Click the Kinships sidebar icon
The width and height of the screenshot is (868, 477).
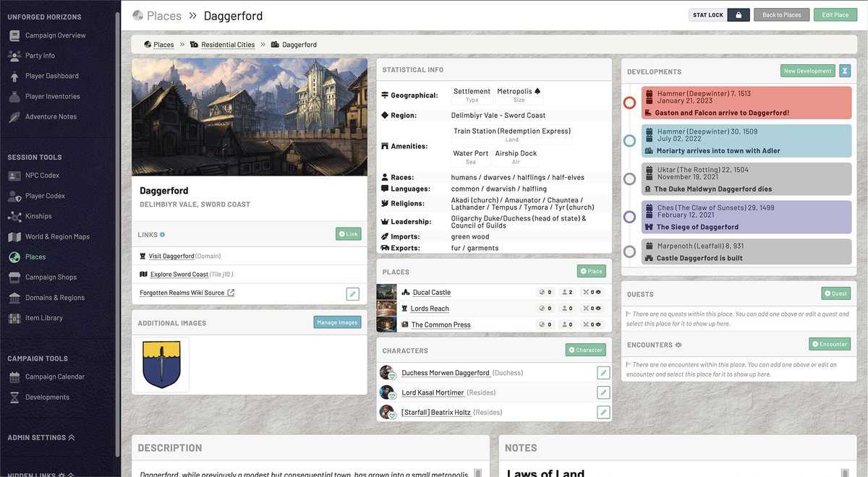(x=14, y=216)
